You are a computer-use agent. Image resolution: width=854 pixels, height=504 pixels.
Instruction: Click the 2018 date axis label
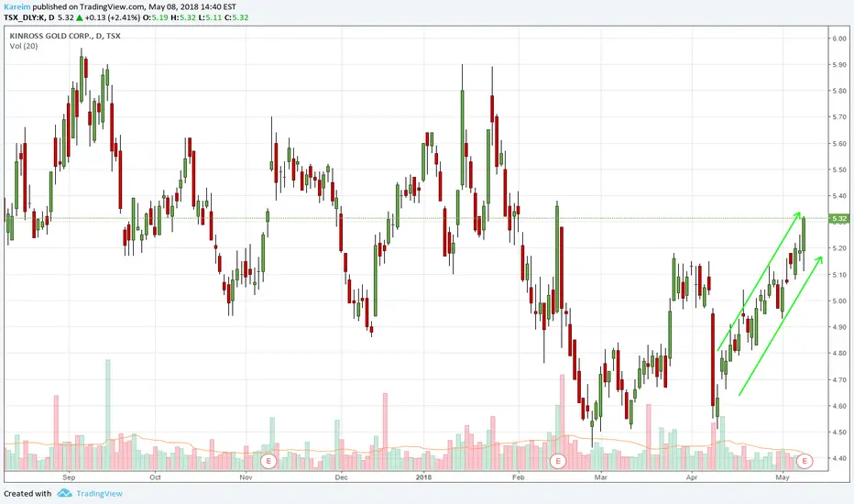click(x=423, y=477)
